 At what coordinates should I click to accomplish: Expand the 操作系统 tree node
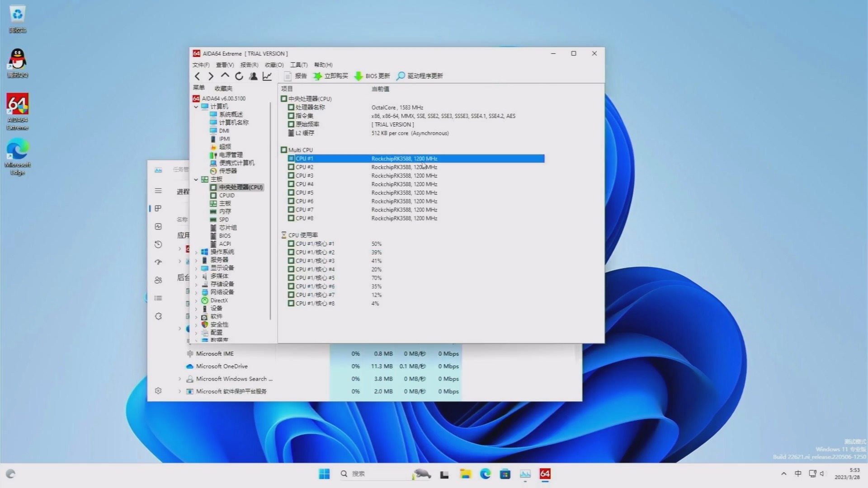pos(196,252)
